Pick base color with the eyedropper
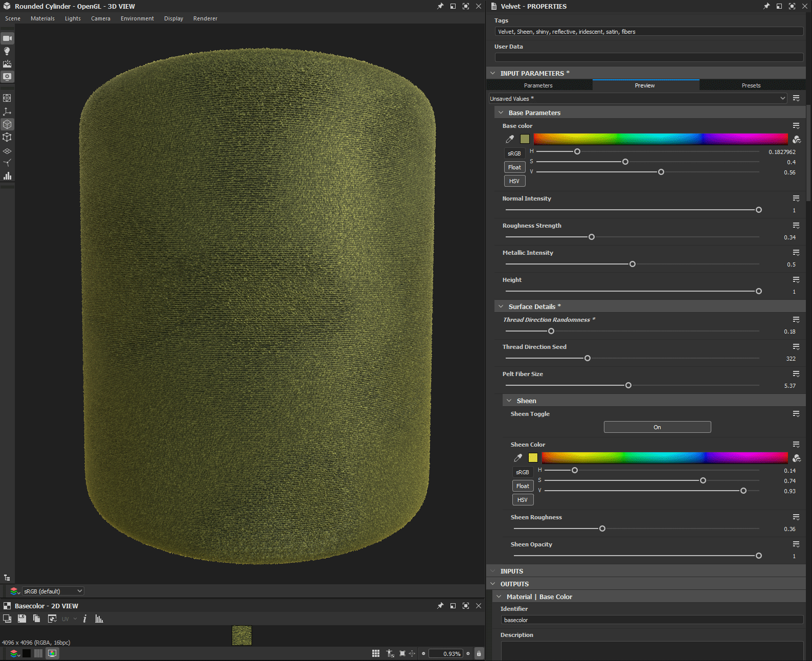 (510, 139)
